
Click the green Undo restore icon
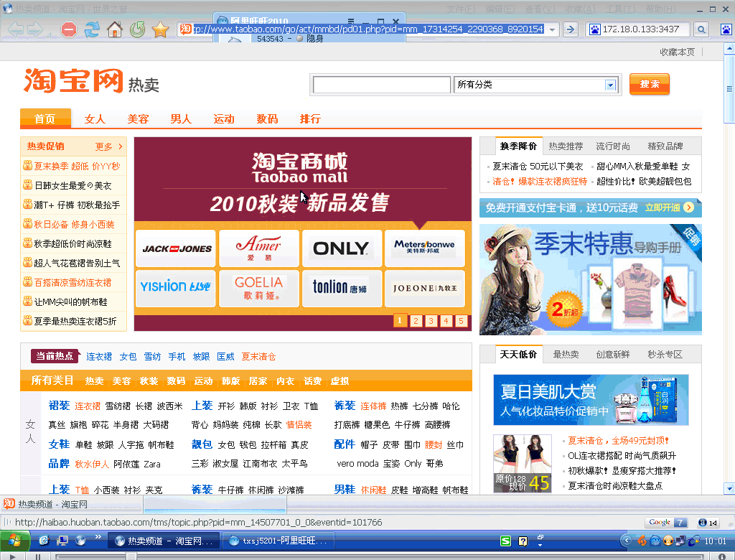point(137,29)
